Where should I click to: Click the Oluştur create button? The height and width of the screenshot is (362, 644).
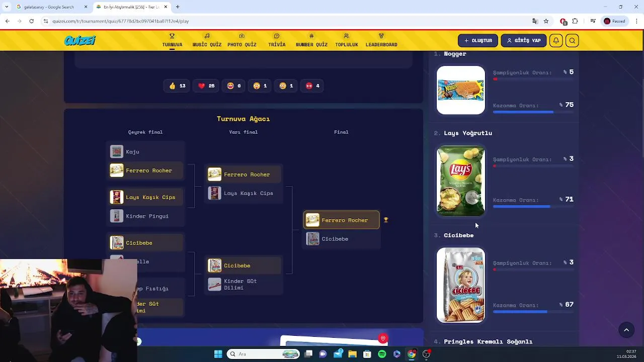click(478, 41)
